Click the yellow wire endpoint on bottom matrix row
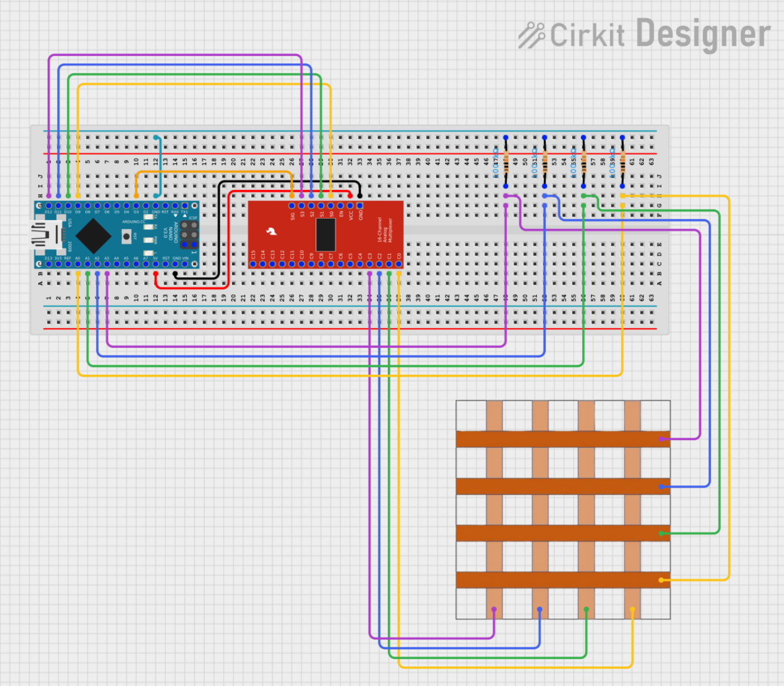The height and width of the screenshot is (686, 784). tap(662, 580)
